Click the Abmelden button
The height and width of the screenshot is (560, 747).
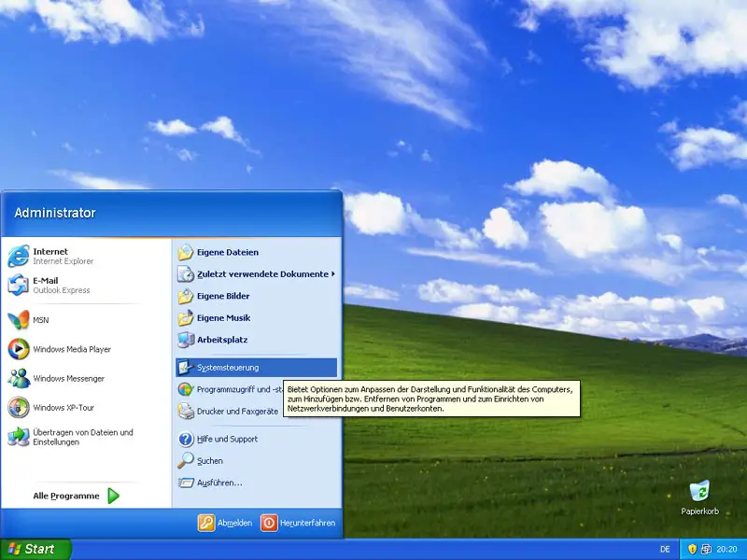(225, 523)
